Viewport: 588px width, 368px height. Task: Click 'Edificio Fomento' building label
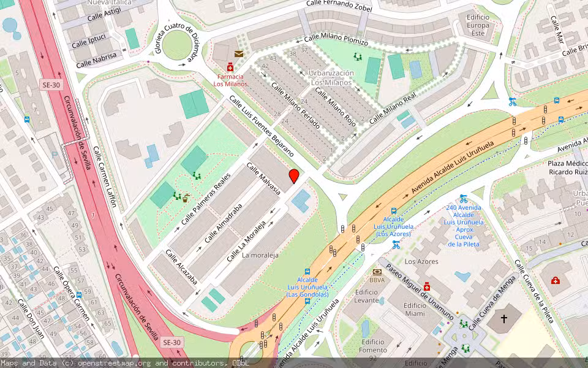[373, 346]
